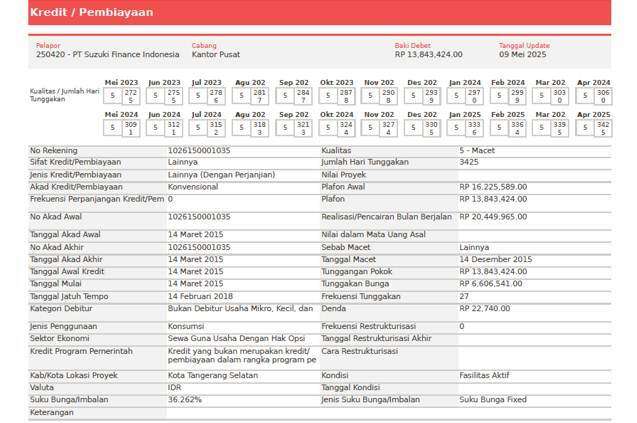This screenshot has height=423, width=637.
Task: Select the Nilai dalam Mata Uang Asal label
Action: click(373, 235)
